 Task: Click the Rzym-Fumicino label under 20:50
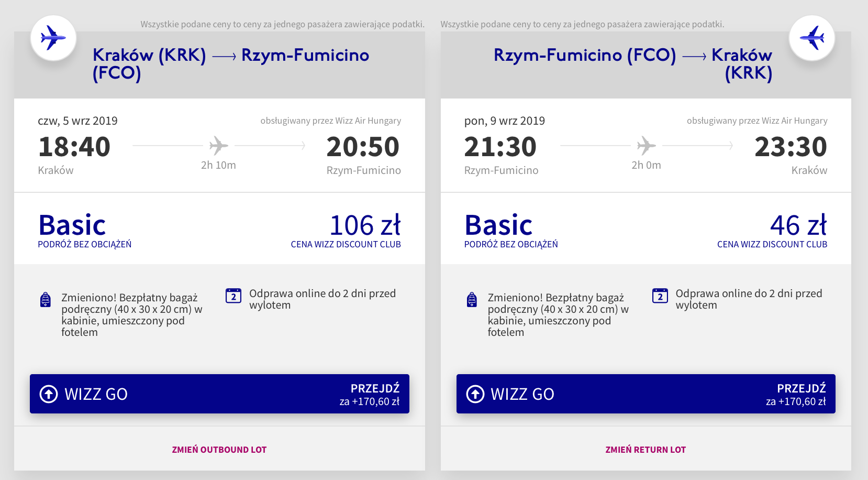point(364,170)
